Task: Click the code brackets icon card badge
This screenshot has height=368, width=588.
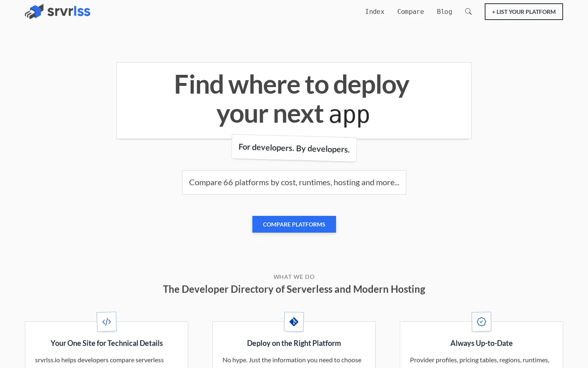Action: click(107, 322)
